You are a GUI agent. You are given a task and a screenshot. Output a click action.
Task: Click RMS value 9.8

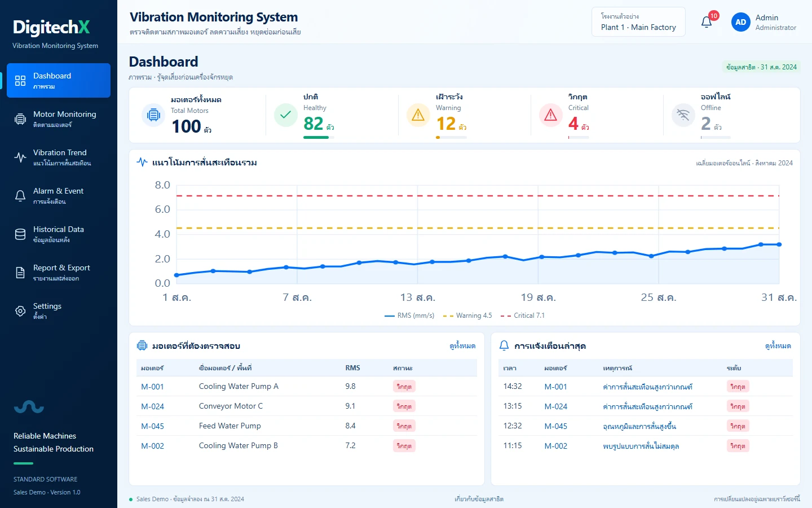pyautogui.click(x=350, y=386)
